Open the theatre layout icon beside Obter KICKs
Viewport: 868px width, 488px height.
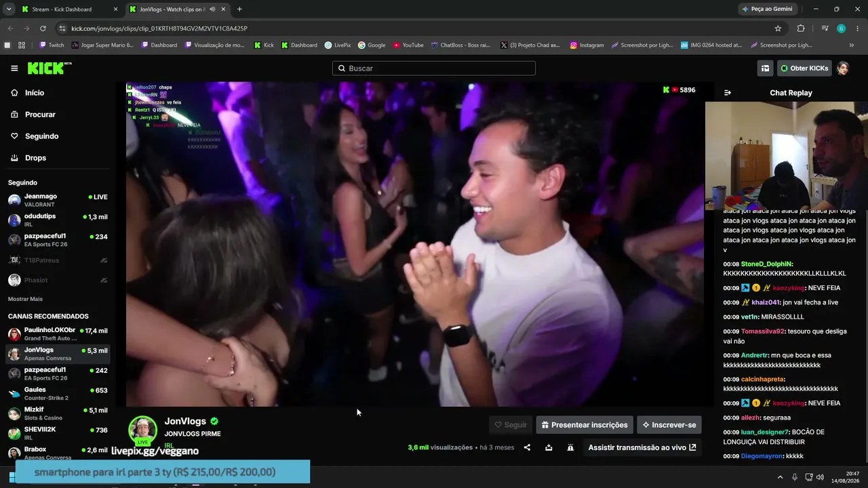point(765,68)
